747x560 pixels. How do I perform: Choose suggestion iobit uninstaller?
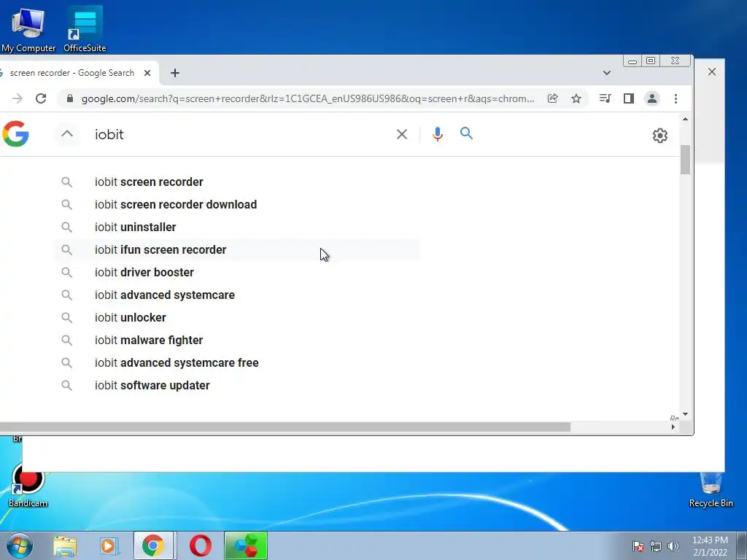pyautogui.click(x=237, y=227)
